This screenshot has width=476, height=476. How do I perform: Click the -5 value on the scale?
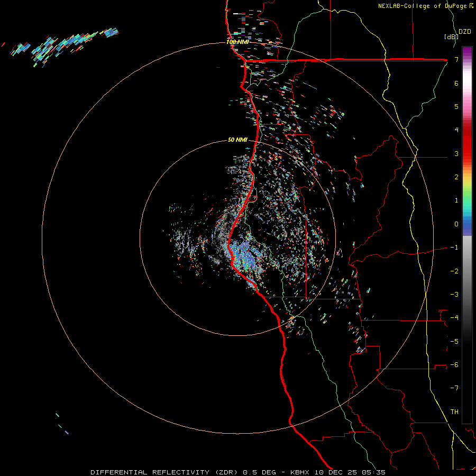(x=454, y=342)
